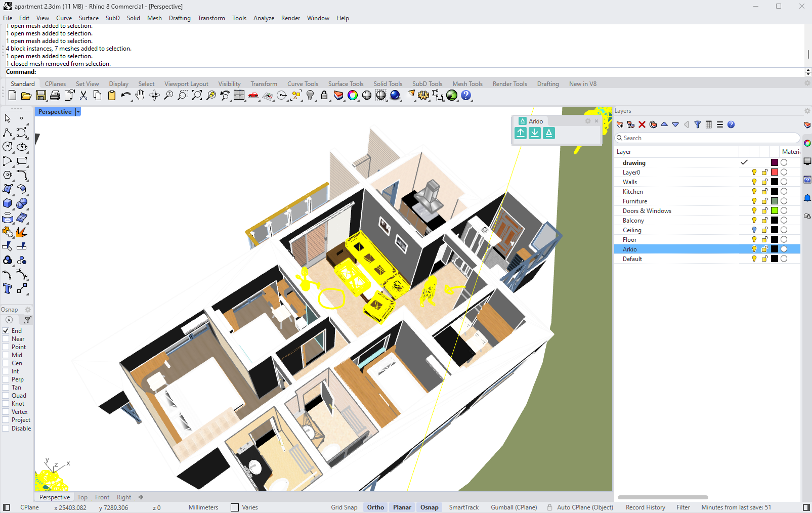The image size is (812, 513).
Task: Switch to the Mesh Tools toolbar tab
Action: (467, 84)
